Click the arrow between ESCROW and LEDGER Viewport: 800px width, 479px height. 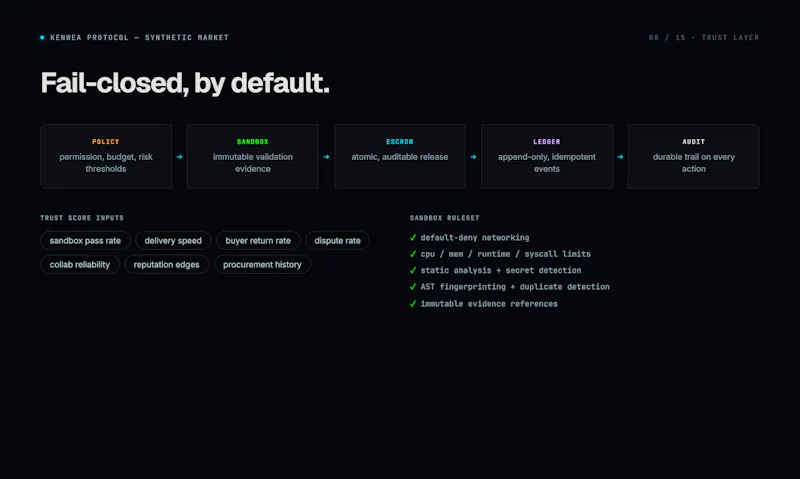(473, 157)
